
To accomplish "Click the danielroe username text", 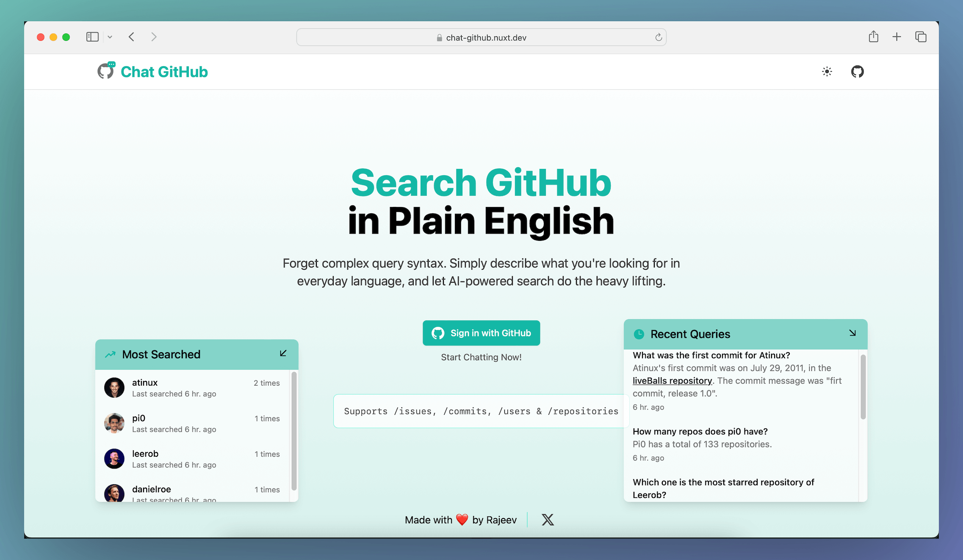I will [x=152, y=489].
